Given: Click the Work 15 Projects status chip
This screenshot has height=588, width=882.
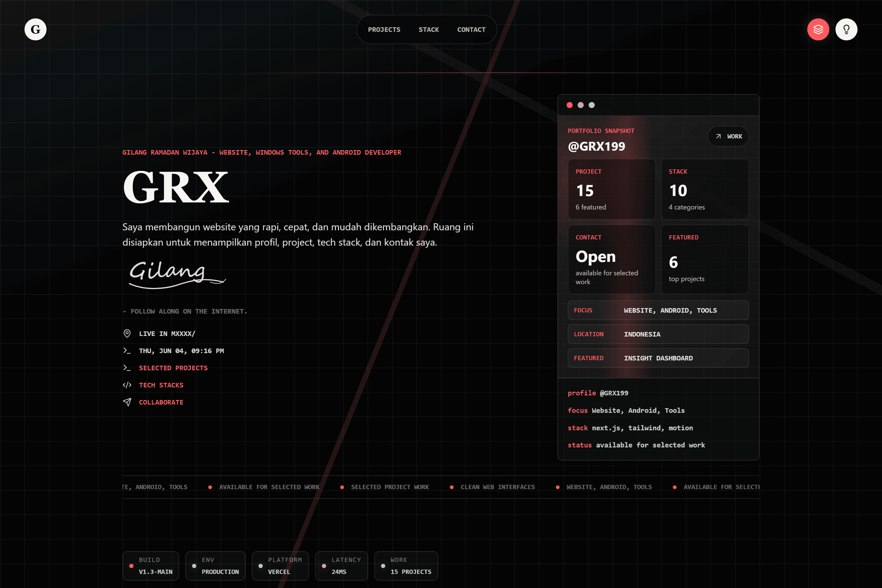Looking at the screenshot, I should (406, 566).
